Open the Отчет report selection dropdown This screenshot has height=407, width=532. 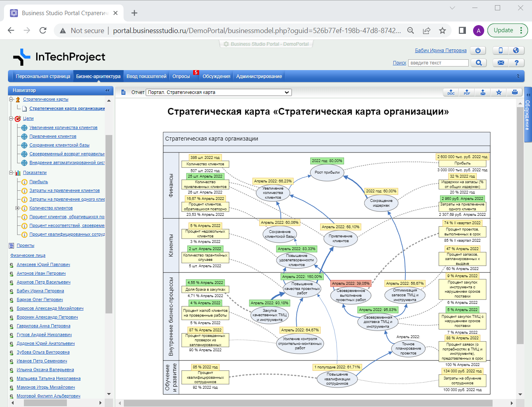[219, 92]
